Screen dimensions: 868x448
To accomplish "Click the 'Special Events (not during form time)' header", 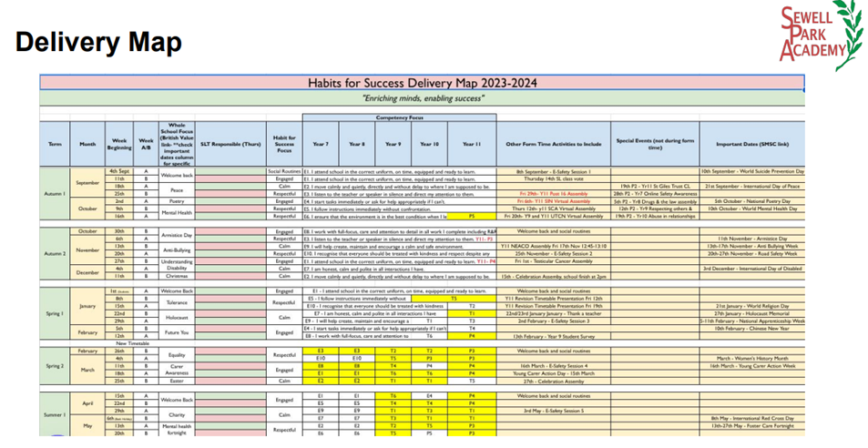I will 655,144.
